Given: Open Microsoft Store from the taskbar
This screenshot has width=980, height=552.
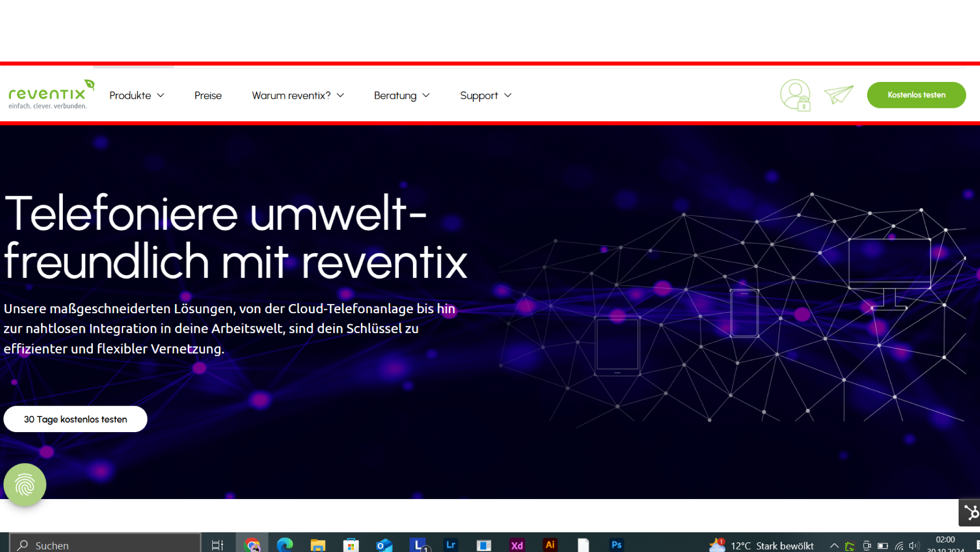Looking at the screenshot, I should tap(351, 545).
